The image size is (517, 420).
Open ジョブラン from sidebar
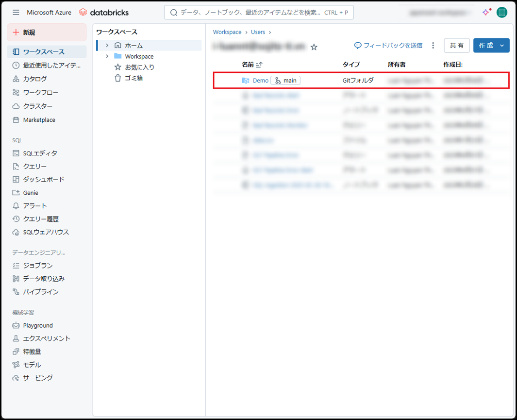[x=47, y=266]
